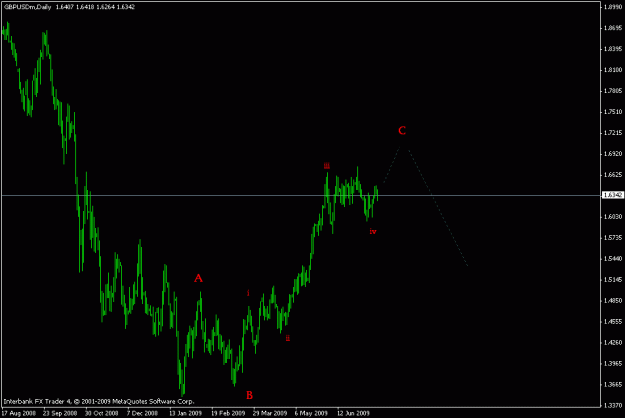Click the 1.5145 price axis label
Image resolution: width=625 pixels, height=418 pixels.
tap(613, 280)
